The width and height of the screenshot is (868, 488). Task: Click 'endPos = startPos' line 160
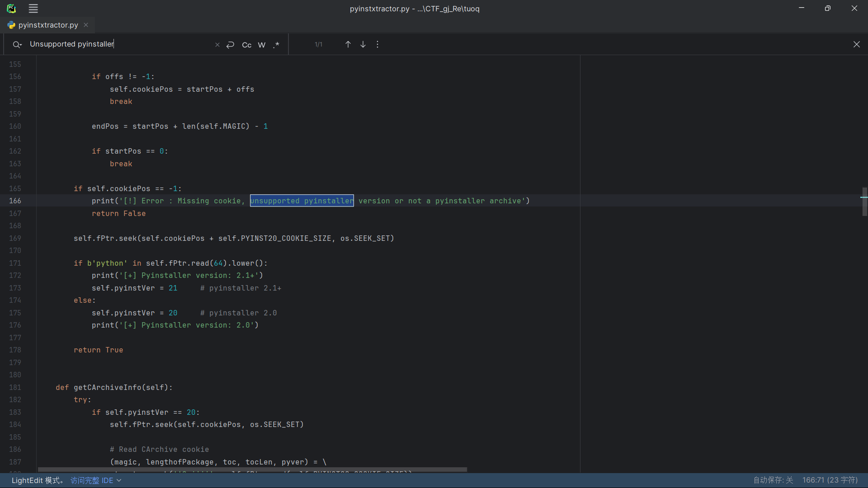click(180, 126)
